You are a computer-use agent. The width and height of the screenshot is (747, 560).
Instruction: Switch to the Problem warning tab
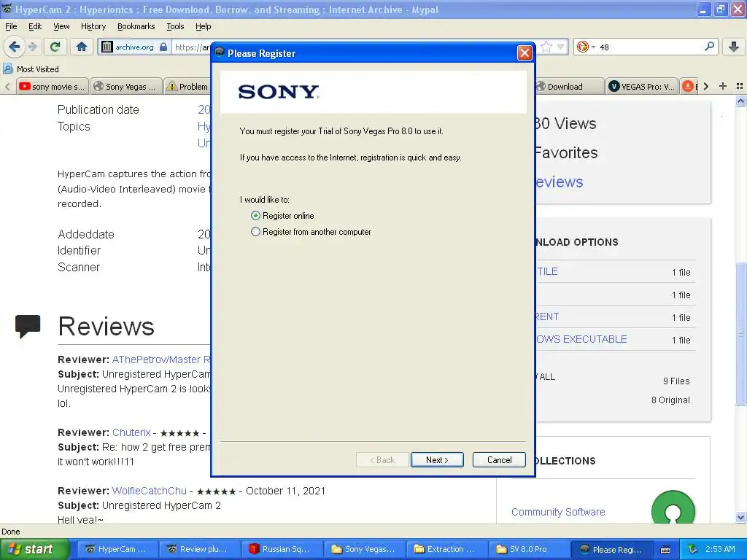187,86
